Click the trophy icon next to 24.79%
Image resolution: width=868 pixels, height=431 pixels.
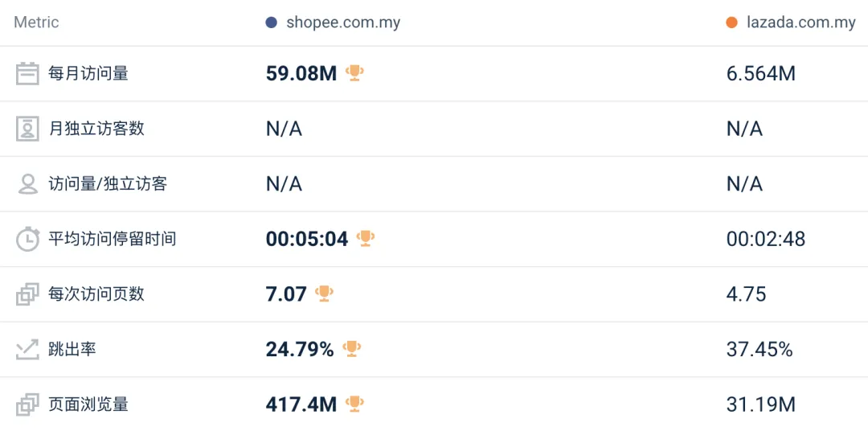pos(351,348)
